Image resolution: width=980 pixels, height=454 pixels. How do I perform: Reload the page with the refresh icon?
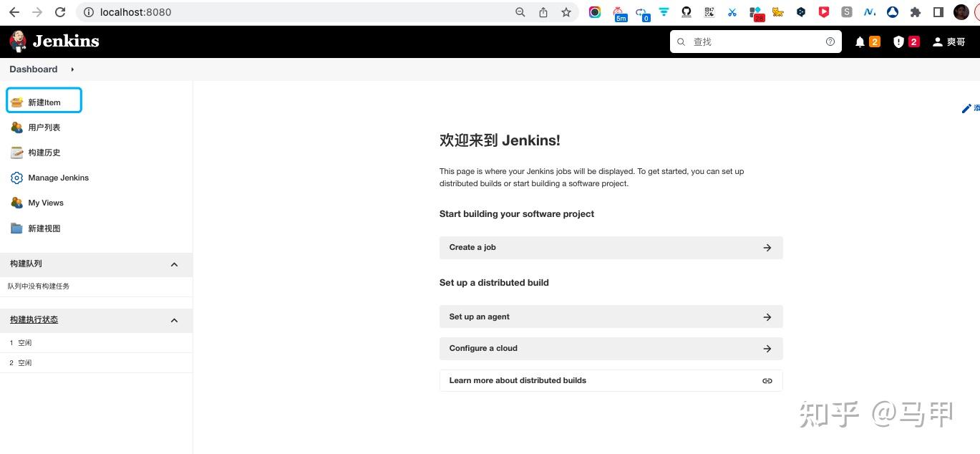(60, 12)
